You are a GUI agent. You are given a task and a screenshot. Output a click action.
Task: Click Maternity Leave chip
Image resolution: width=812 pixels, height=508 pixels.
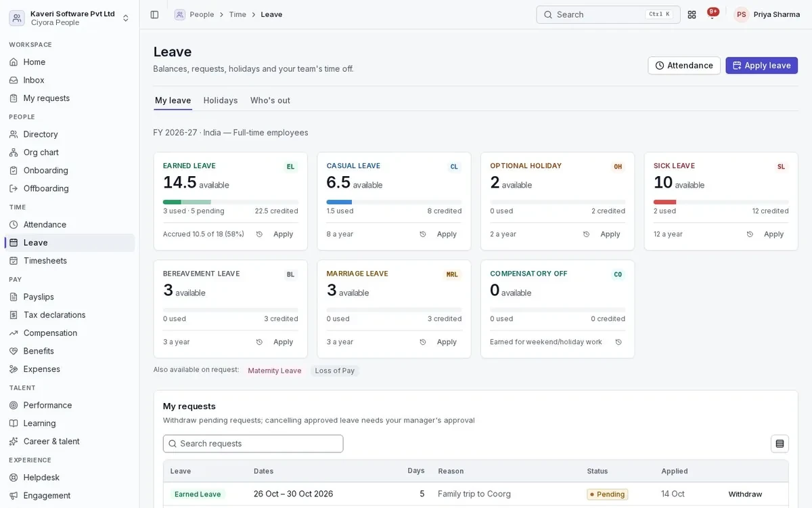click(275, 371)
